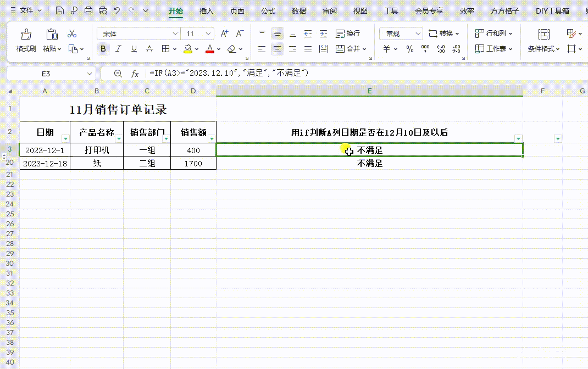
Task: Open the font name 宋体 dropdown
Action: 175,33
